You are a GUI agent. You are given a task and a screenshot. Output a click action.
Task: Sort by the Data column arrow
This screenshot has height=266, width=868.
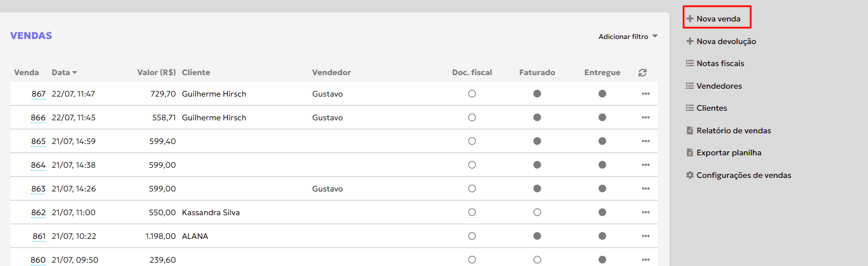(x=74, y=73)
